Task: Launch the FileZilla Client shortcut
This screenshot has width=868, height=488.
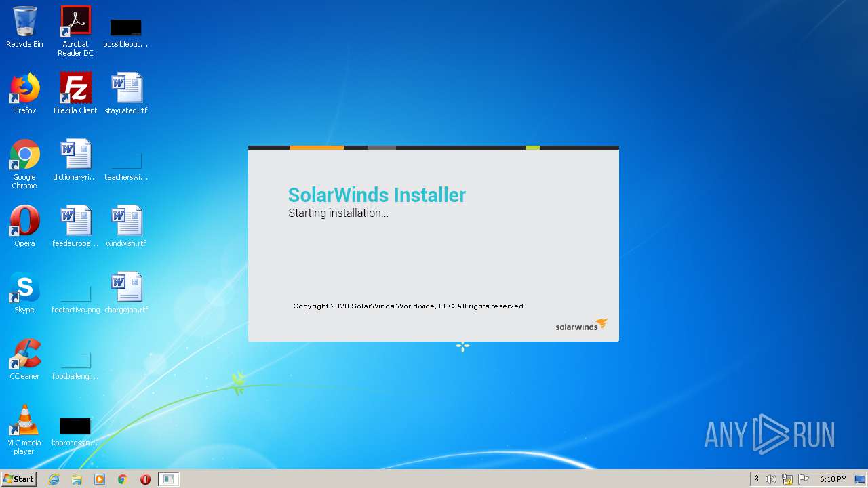Action: (x=75, y=94)
